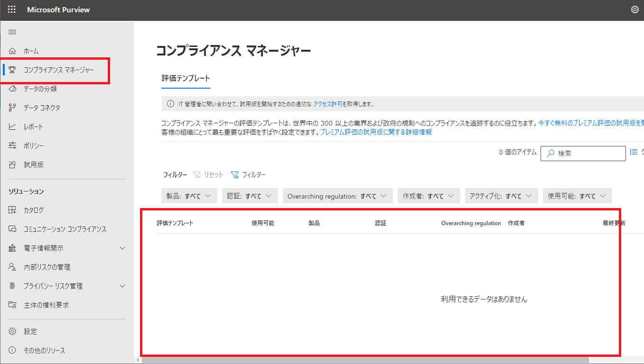
Task: Sort by 認証 column header
Action: click(x=381, y=223)
